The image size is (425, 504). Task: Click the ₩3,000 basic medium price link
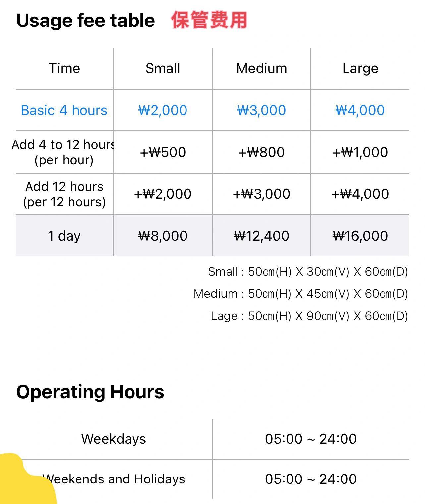point(261,110)
